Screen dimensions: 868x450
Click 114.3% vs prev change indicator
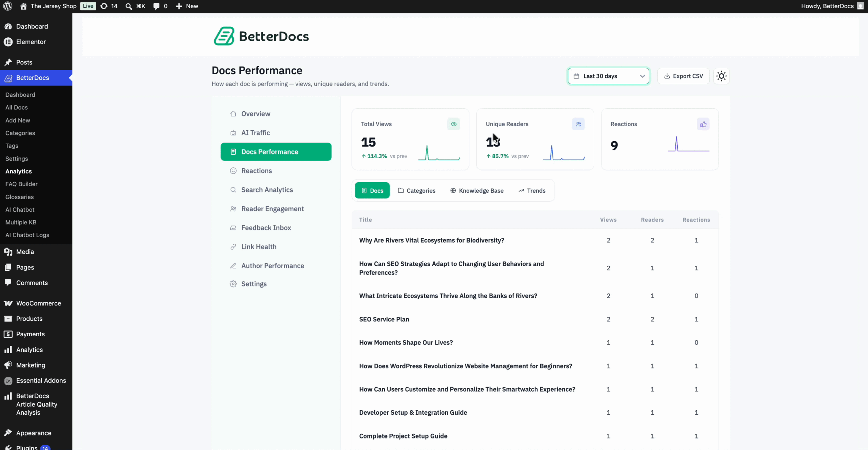click(384, 156)
